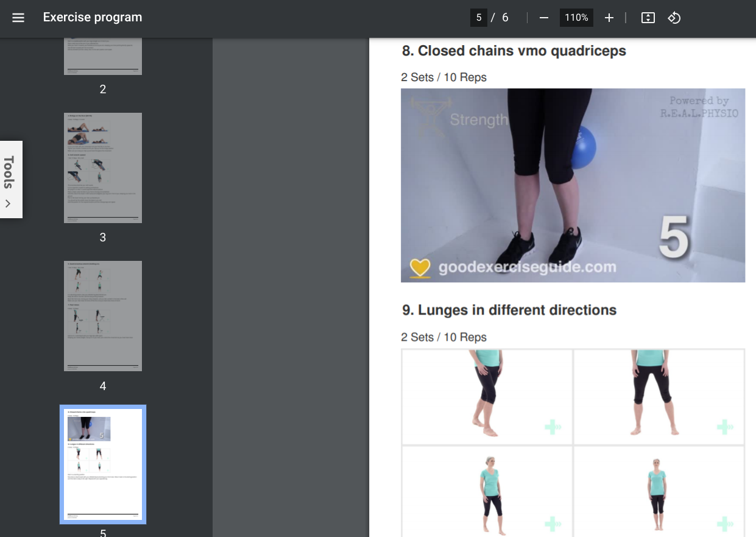The height and width of the screenshot is (537, 756).
Task: Click the 110% zoom level field
Action: click(x=575, y=18)
